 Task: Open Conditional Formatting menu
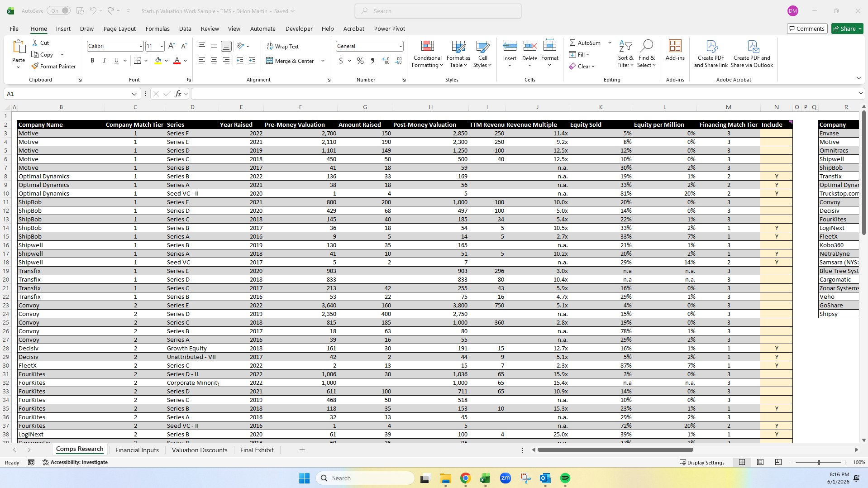pos(427,54)
